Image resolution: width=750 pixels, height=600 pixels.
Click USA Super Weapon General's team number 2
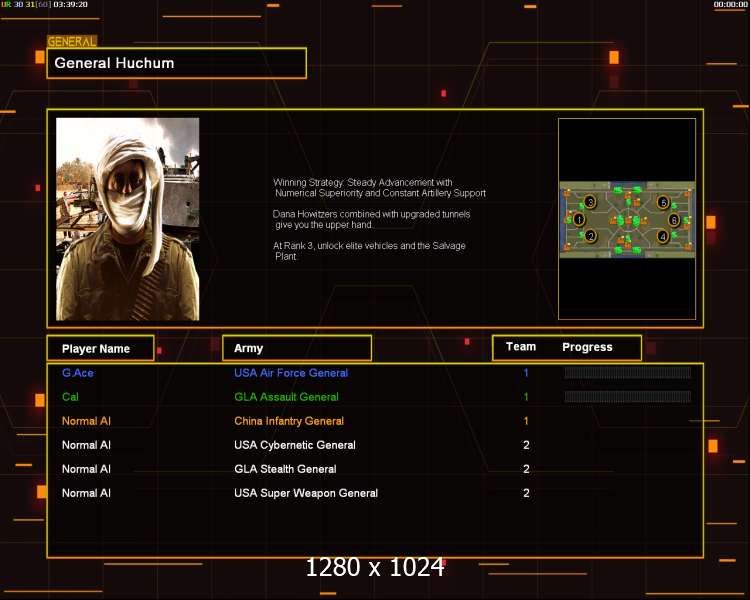coord(526,493)
